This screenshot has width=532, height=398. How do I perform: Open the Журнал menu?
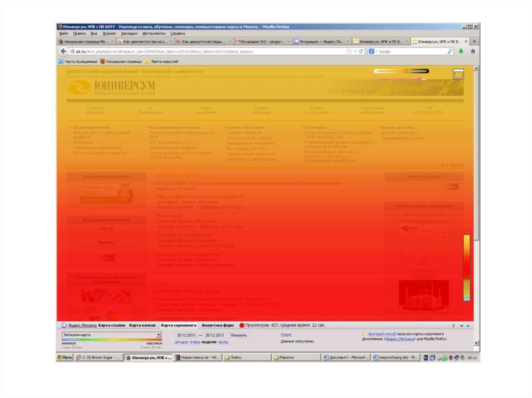click(x=109, y=34)
